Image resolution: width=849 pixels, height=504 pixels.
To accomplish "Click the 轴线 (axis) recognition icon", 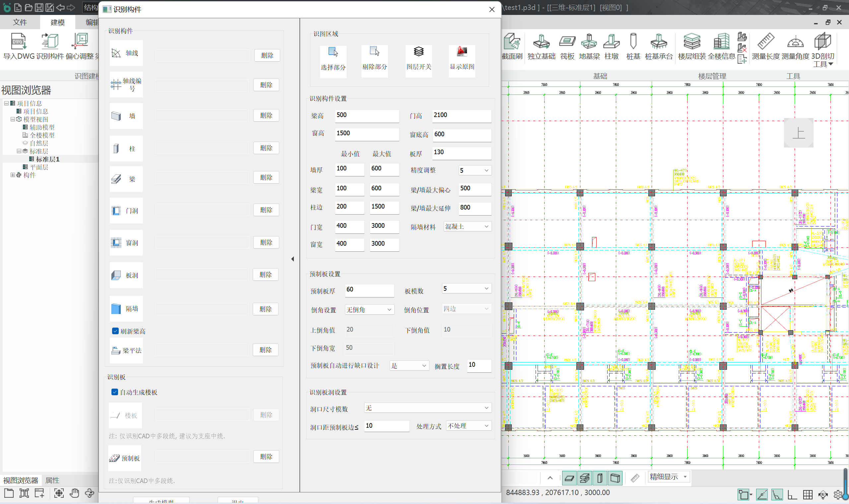I will click(x=116, y=53).
